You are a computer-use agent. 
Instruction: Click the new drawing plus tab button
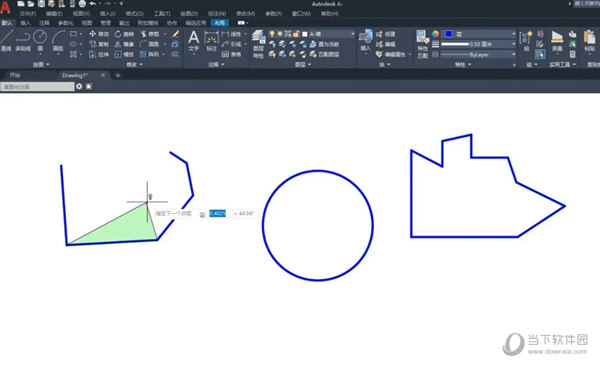coord(117,75)
